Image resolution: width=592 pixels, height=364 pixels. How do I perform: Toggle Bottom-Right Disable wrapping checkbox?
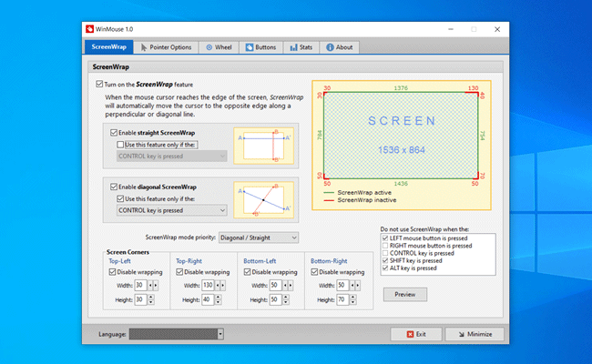tap(314, 271)
